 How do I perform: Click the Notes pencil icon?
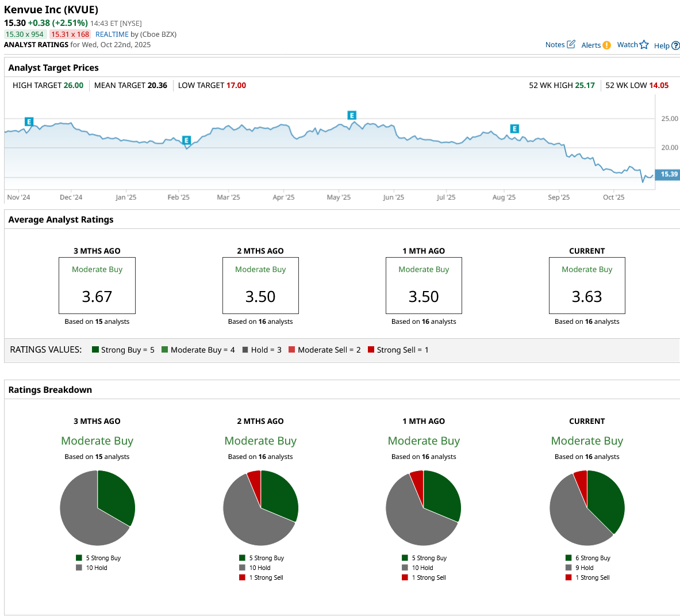tap(571, 44)
